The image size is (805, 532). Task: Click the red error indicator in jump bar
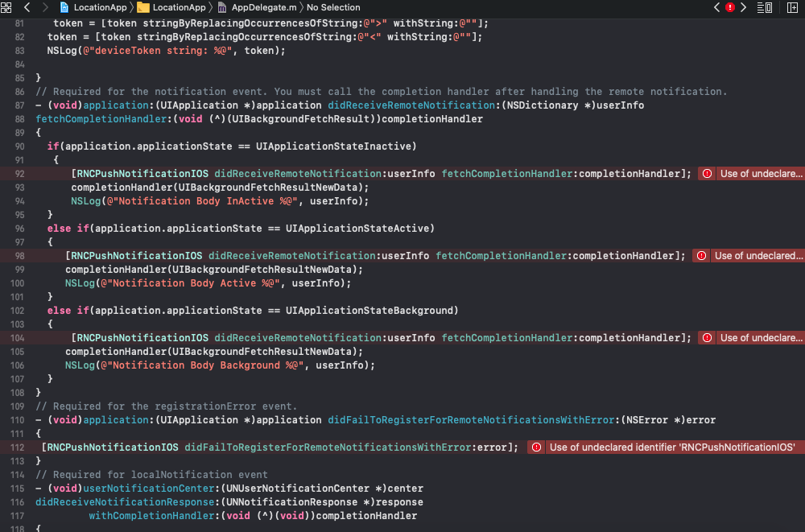[729, 8]
